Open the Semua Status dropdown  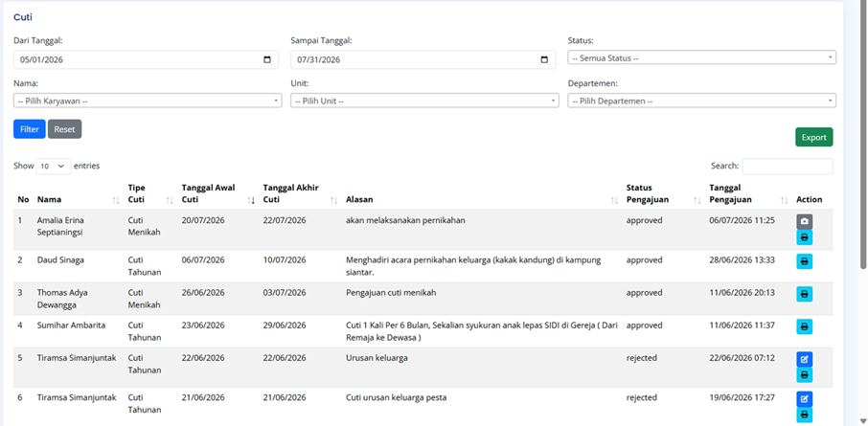pyautogui.click(x=701, y=57)
